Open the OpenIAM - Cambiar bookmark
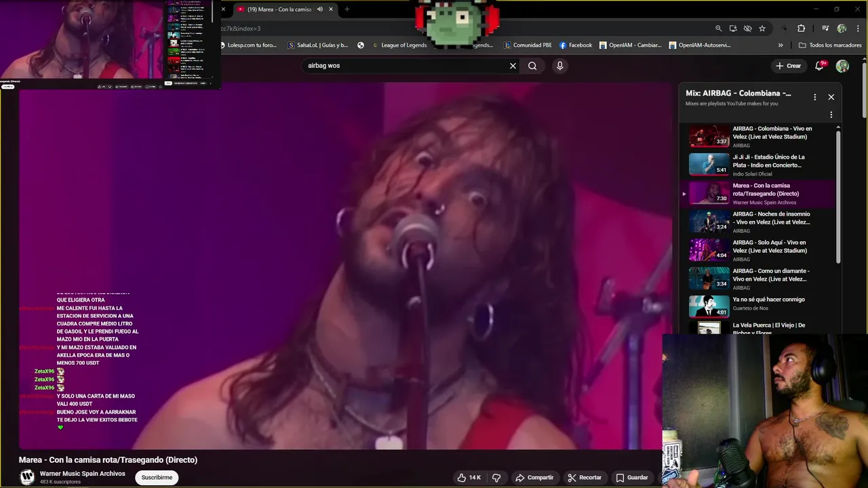 [x=630, y=45]
